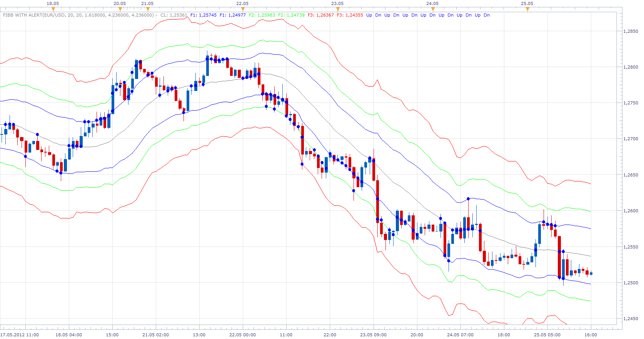Click the 17.05.2012 11:00 time axis label
The height and width of the screenshot is (339, 644).
(20, 335)
